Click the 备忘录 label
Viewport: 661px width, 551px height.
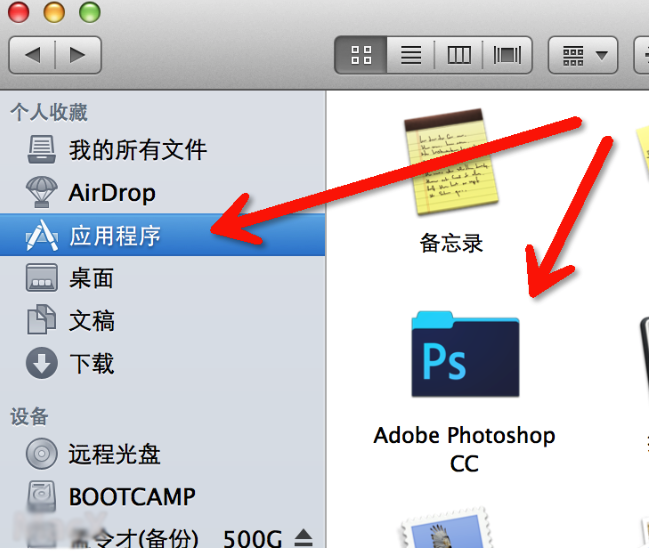point(451,243)
